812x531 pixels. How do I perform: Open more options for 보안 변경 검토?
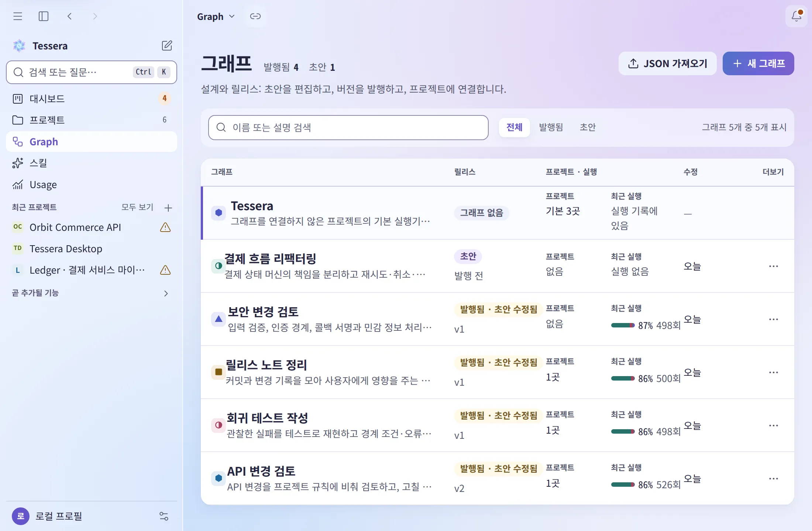tap(774, 319)
